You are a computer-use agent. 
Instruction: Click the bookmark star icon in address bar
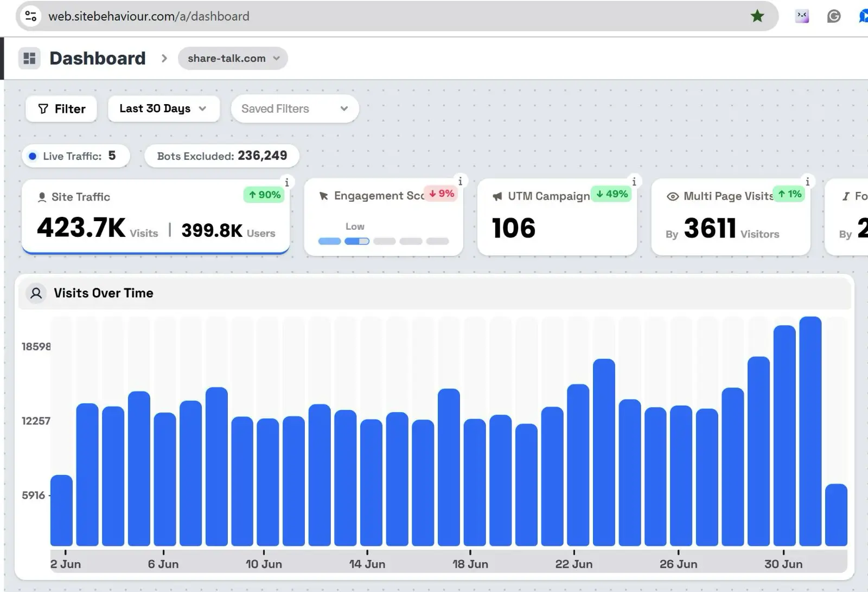coord(757,16)
